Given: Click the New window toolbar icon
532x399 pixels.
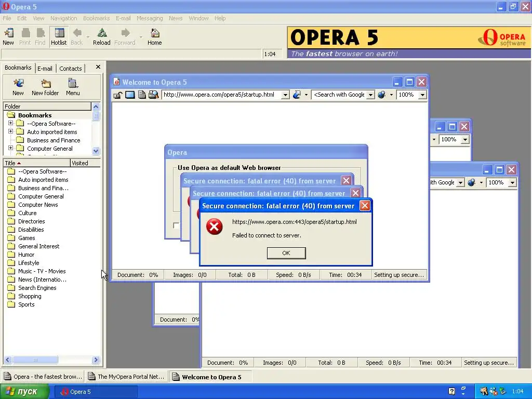Looking at the screenshot, I should tap(8, 37).
